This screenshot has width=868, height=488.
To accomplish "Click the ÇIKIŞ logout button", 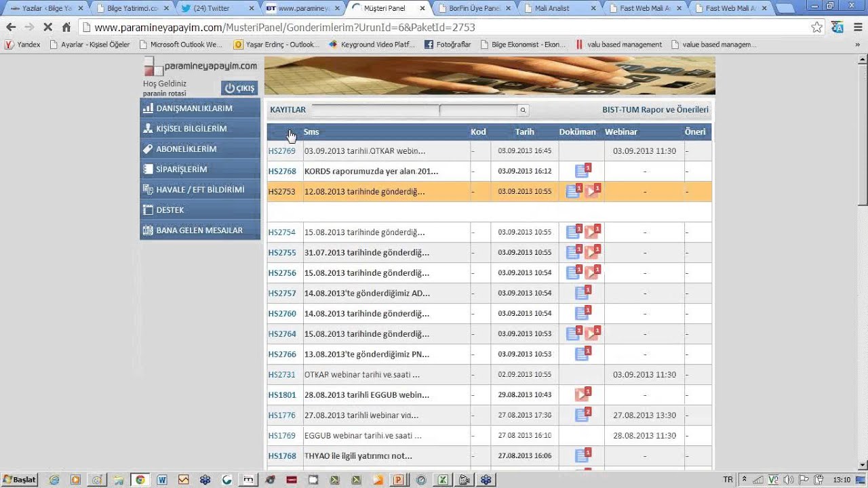I will 239,88.
